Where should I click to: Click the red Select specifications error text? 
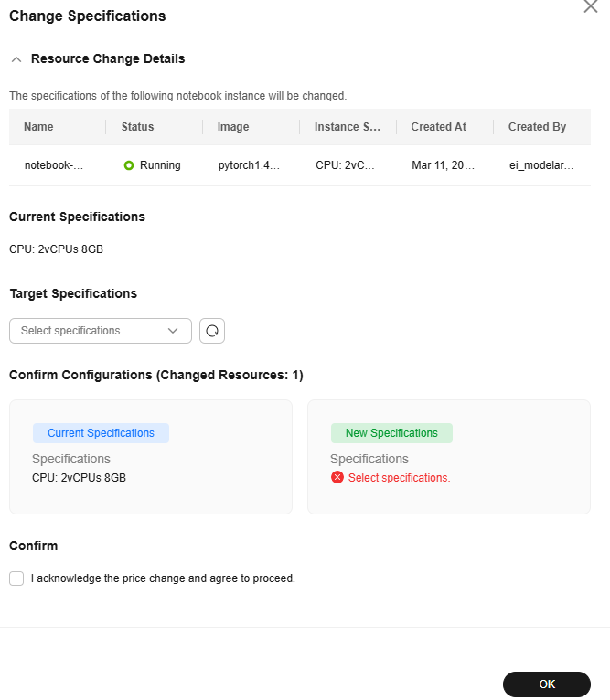click(399, 478)
